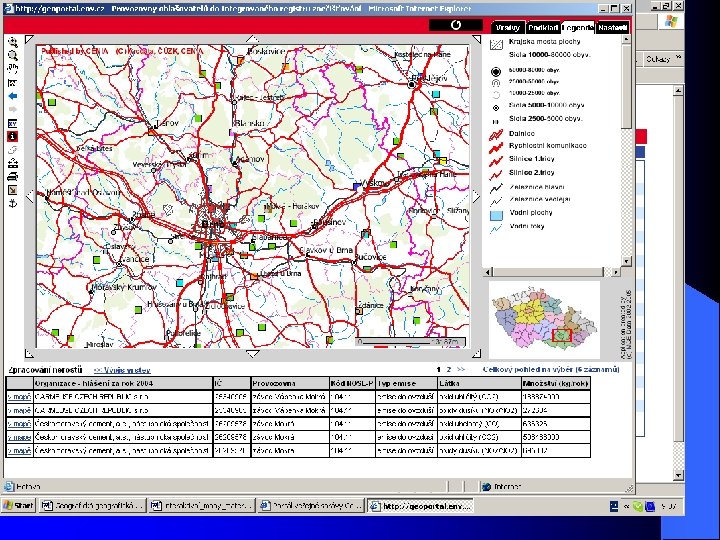Screen dimensions: 720x540
Task: Pan map east with right triangle
Action: (x=476, y=197)
